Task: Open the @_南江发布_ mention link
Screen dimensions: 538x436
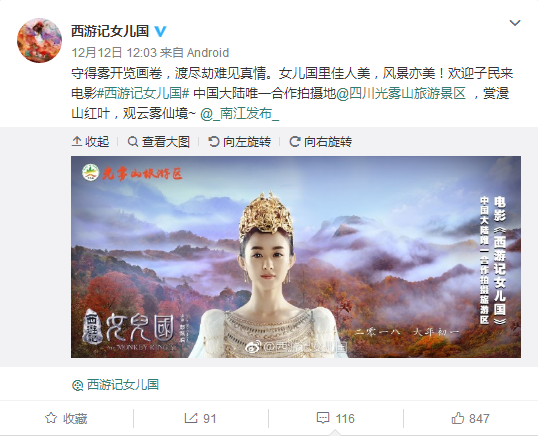Action: 239,113
